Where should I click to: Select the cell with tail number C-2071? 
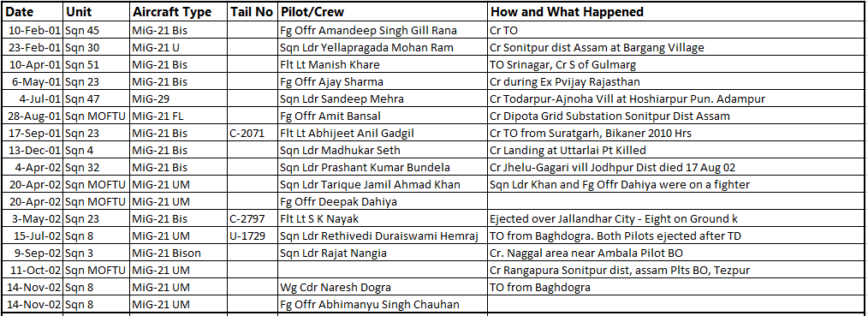click(253, 134)
